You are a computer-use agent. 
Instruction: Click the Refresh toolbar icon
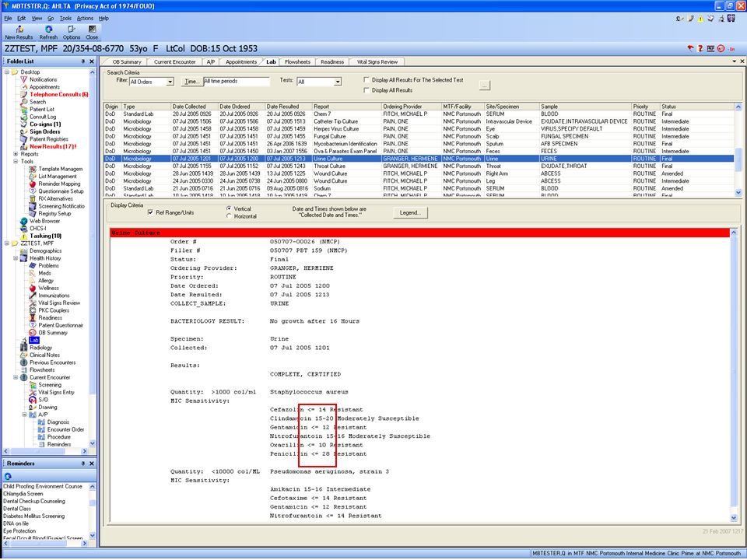[48, 33]
